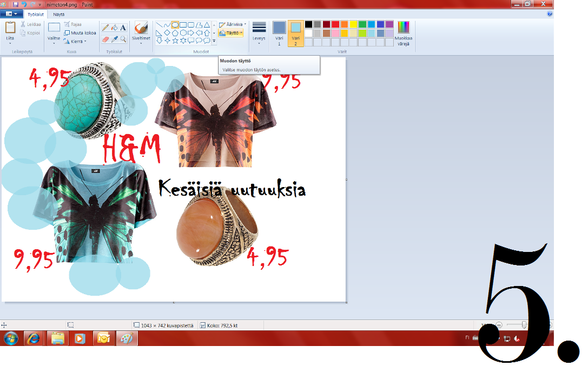Screen dimensions: 588x379
Task: Pick the green color swatch
Action: point(362,24)
